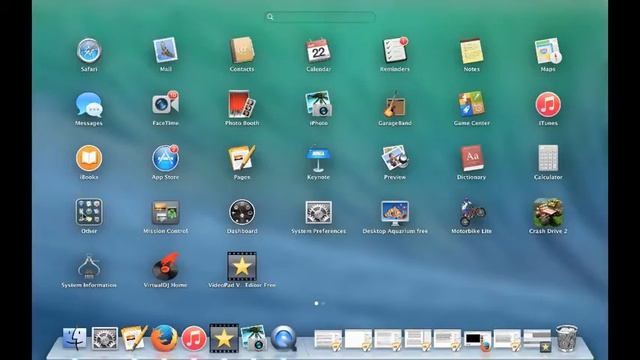Restore minimized VideoPad window in Dock
Viewport: 640px width, 360px height.
(x=537, y=341)
